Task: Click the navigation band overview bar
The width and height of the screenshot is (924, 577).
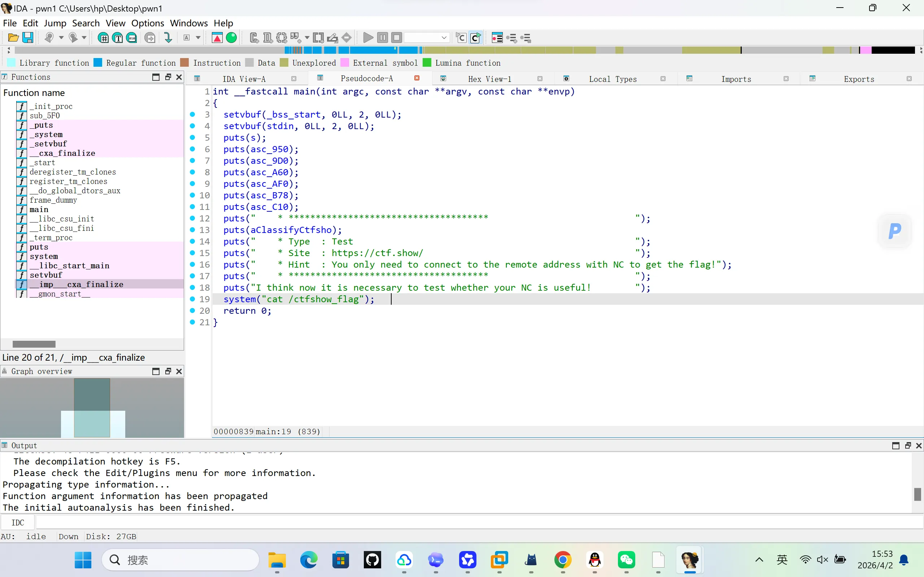Action: click(458, 50)
